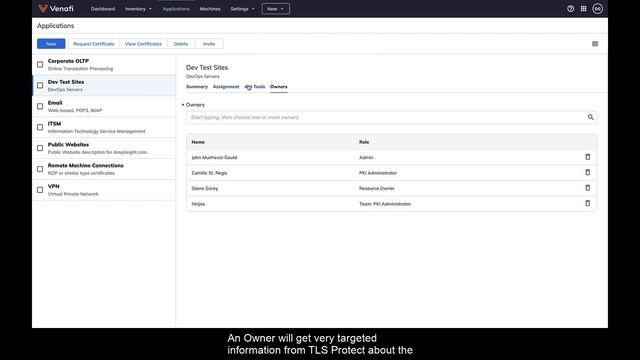The width and height of the screenshot is (640, 360).
Task: Check the Corporate OLTP checkbox
Action: coord(40,64)
